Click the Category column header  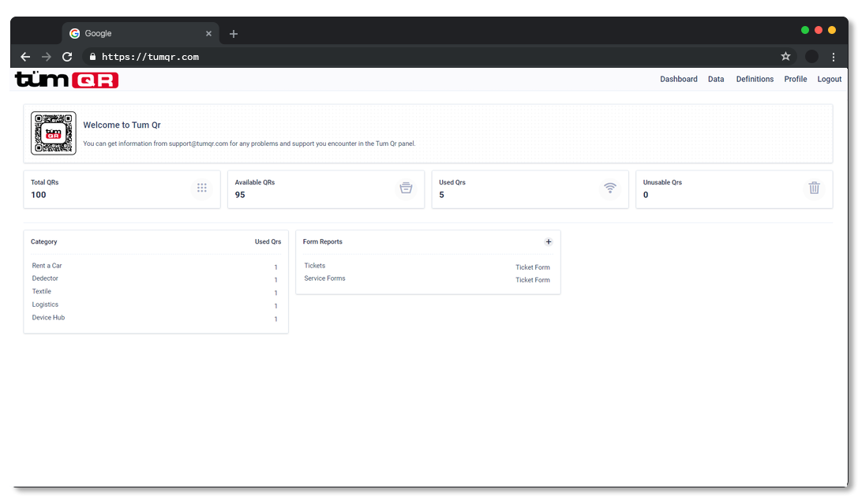tap(43, 241)
